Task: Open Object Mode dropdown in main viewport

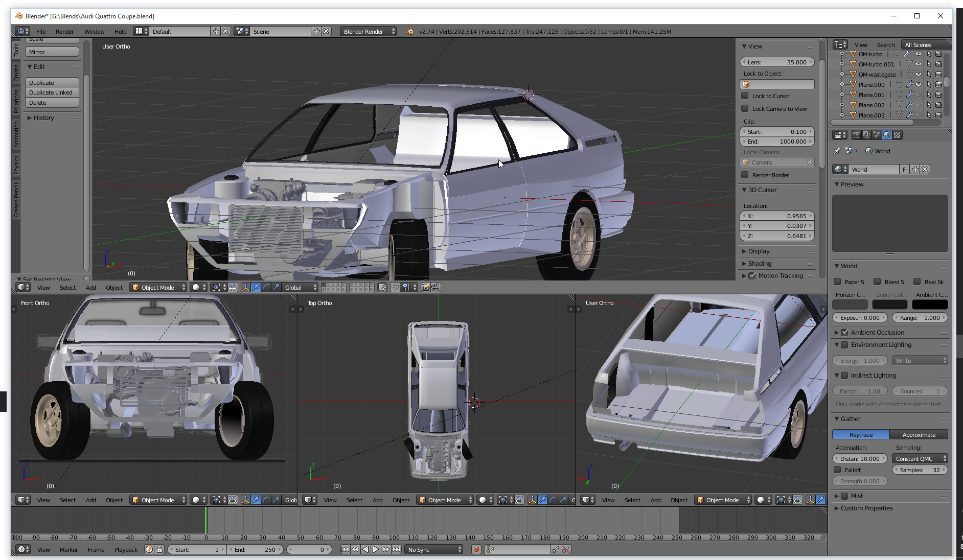Action: pos(158,287)
